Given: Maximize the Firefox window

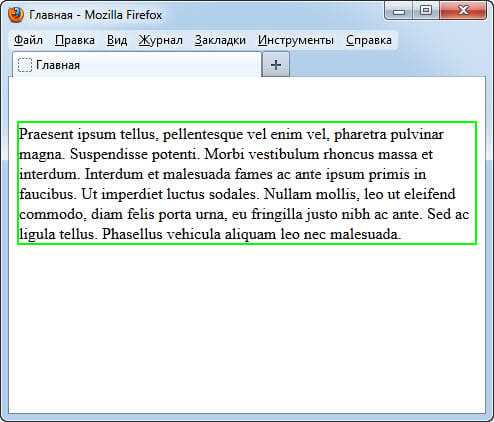Looking at the screenshot, I should click(426, 11).
